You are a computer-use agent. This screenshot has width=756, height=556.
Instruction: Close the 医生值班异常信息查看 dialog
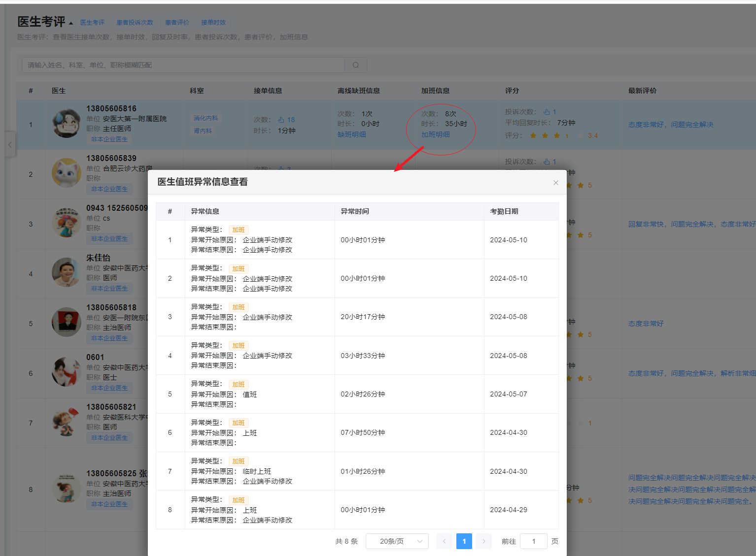[x=555, y=183]
